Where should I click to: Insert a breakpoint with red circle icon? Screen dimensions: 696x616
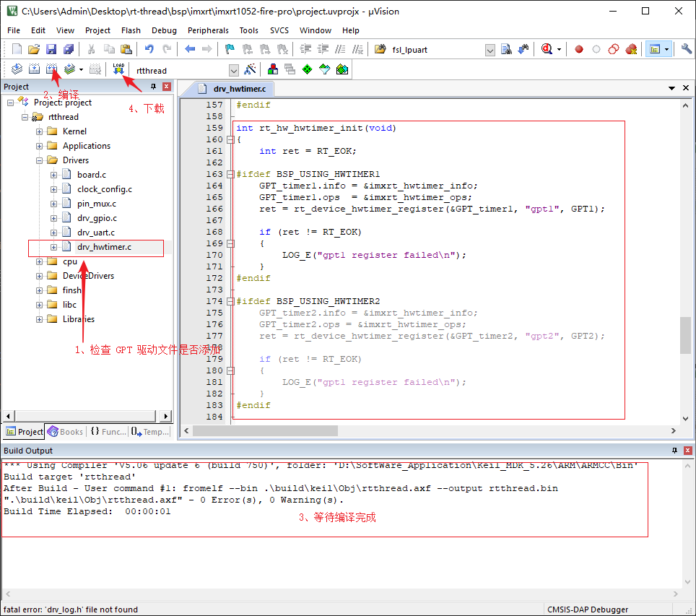pyautogui.click(x=578, y=49)
